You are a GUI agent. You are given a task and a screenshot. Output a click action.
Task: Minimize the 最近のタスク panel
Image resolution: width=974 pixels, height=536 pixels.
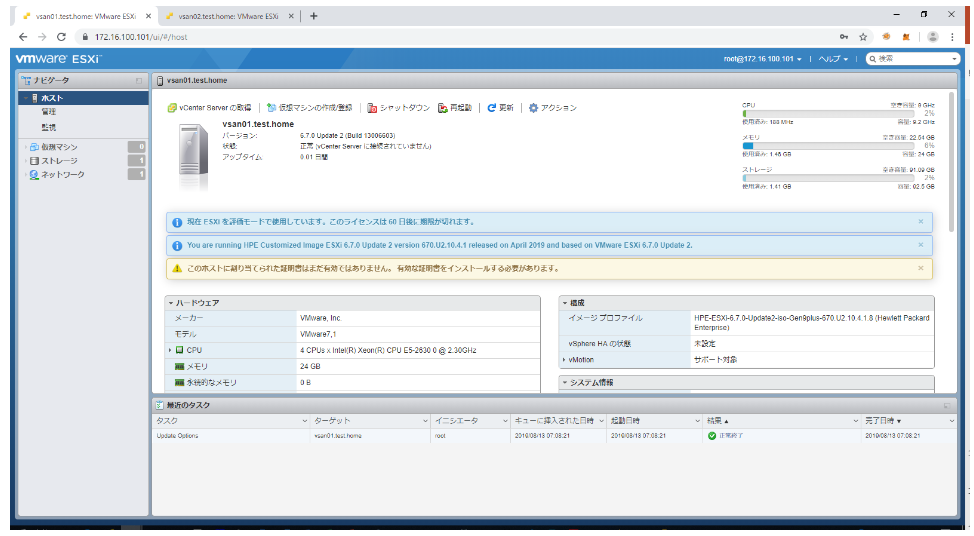[947, 406]
